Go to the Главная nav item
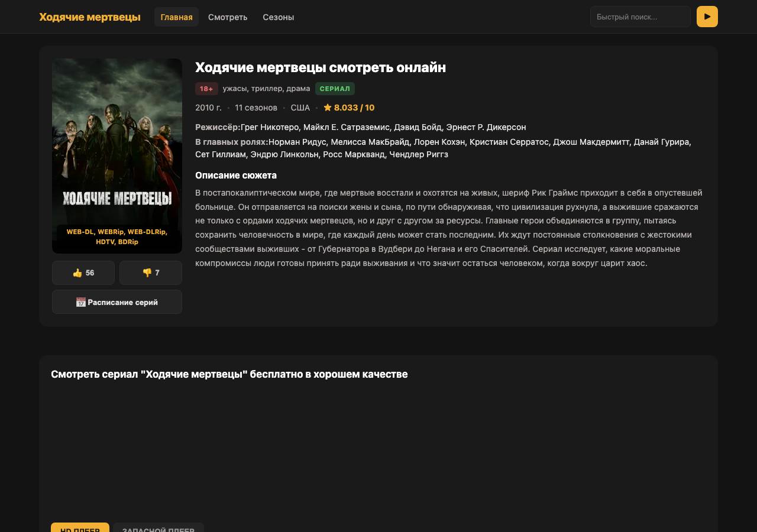Viewport: 757px width, 532px height. (176, 17)
